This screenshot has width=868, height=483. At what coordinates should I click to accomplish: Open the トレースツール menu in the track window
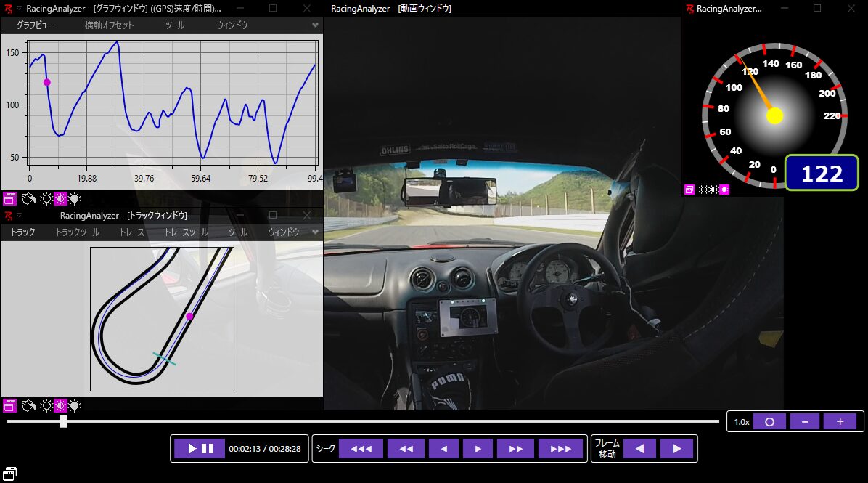(x=186, y=232)
